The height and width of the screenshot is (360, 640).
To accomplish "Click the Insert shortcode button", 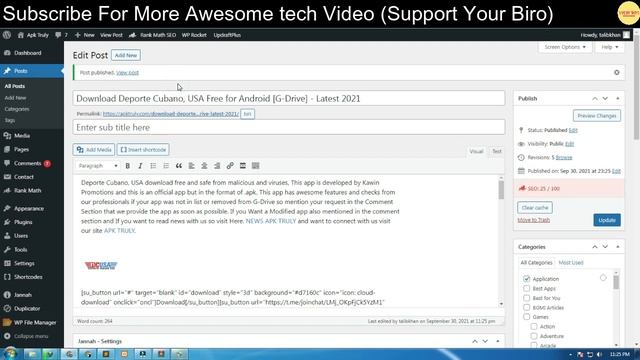I will (x=143, y=150).
